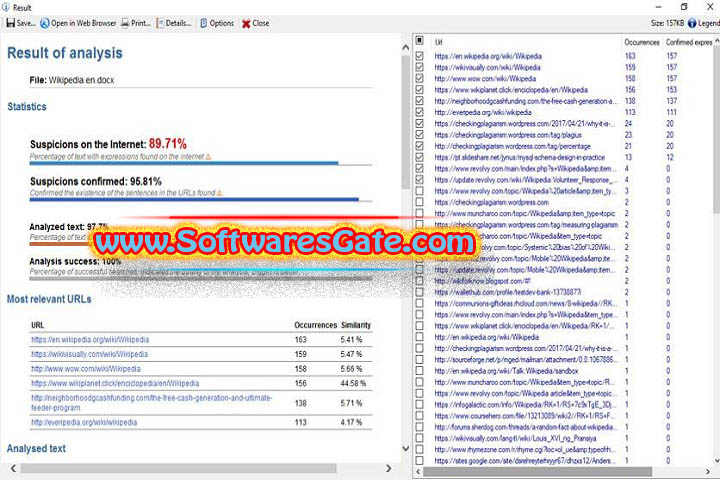Check the wallethub.com profile checkbox
The width and height of the screenshot is (720, 480).
(420, 292)
